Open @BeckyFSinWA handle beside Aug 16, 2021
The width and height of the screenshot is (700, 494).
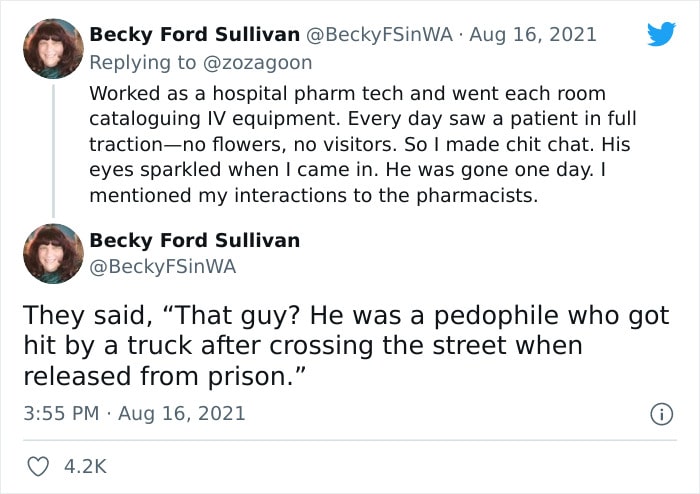click(x=379, y=34)
